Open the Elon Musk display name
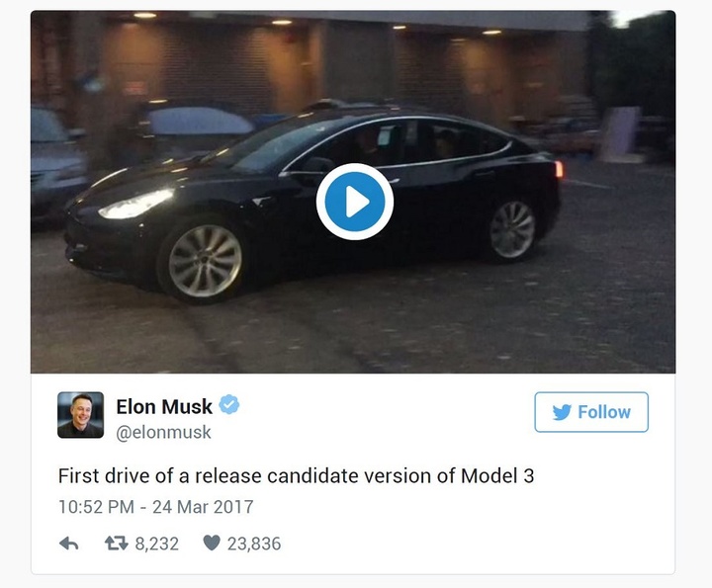Image resolution: width=712 pixels, height=588 pixels. click(164, 406)
